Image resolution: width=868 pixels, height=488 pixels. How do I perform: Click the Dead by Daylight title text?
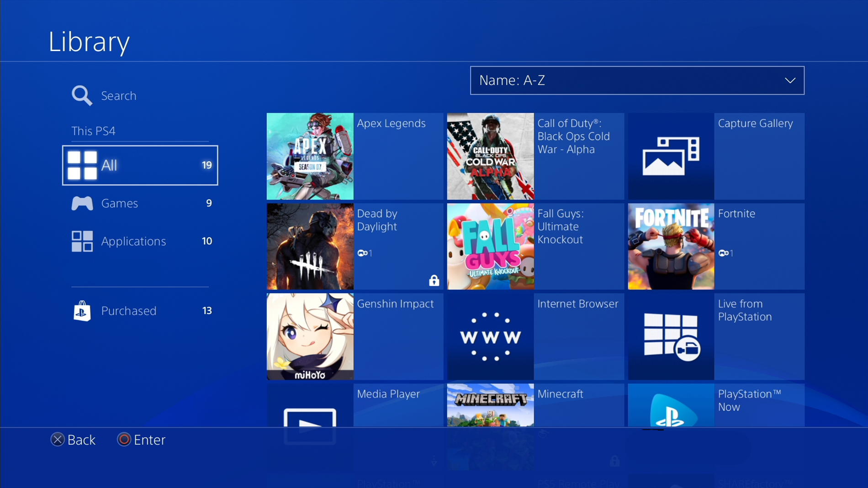tap(377, 220)
